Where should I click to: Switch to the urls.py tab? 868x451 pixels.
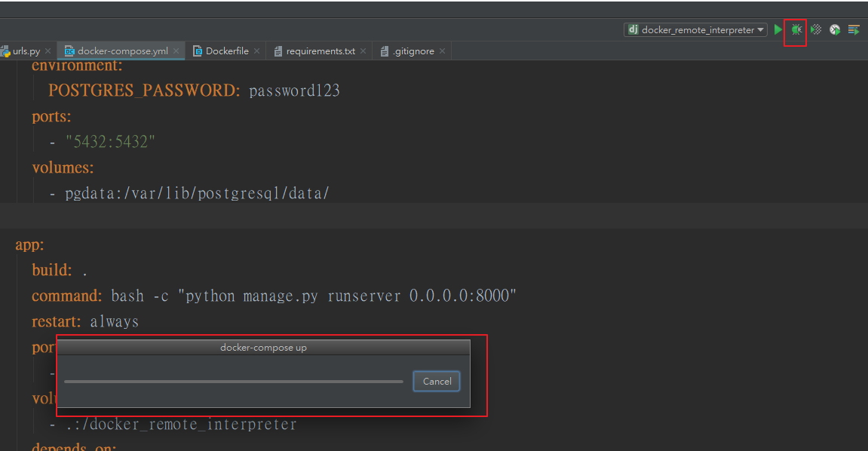point(26,51)
